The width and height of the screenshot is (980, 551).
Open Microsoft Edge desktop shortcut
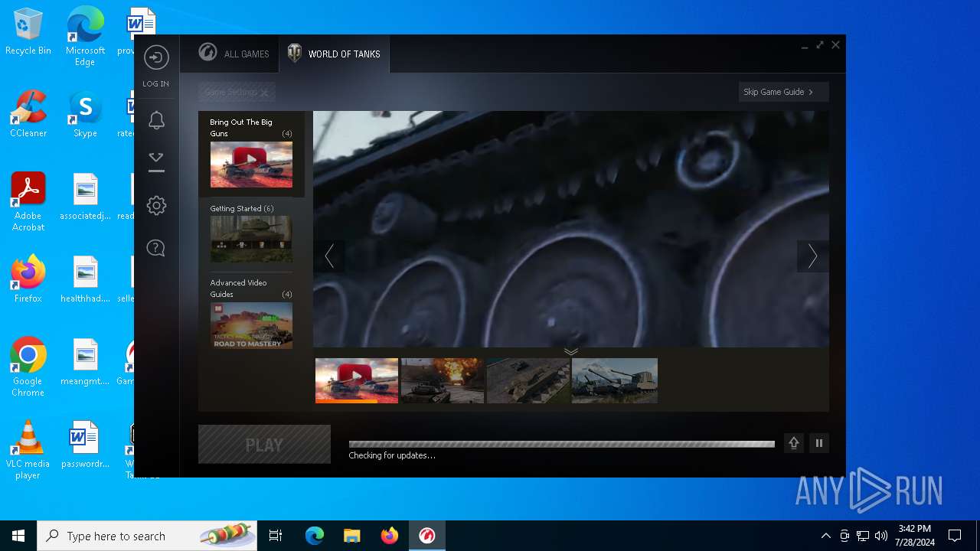coord(85,36)
